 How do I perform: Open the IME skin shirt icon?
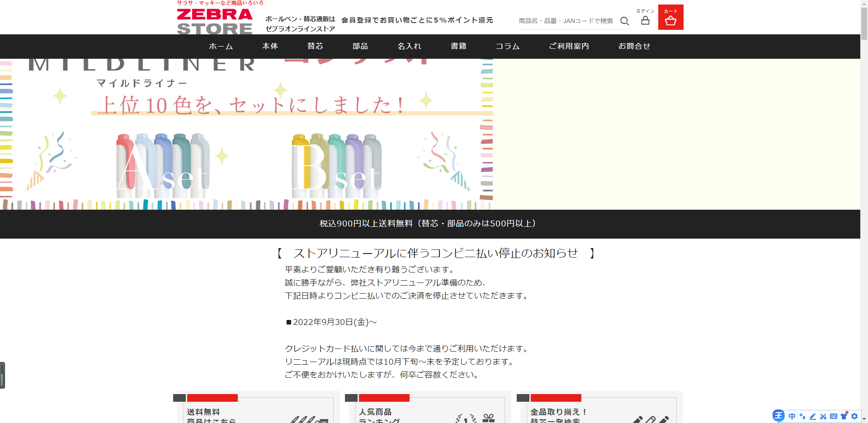844,416
